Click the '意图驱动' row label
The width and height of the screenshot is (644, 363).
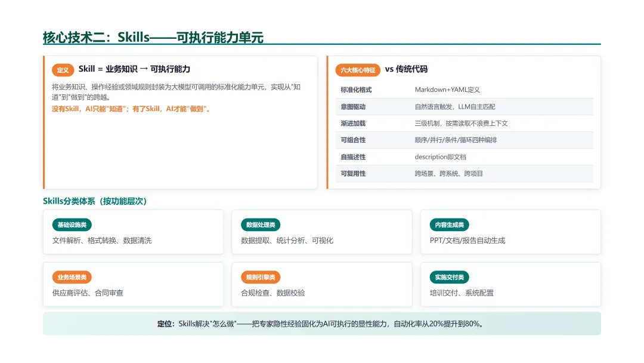(353, 107)
